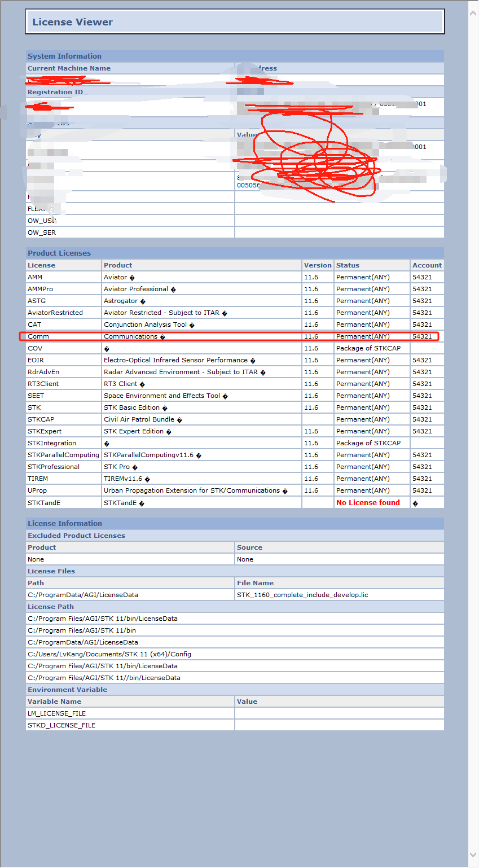Image resolution: width=479 pixels, height=868 pixels.
Task: Click the STKCAP license cell
Action: pyautogui.click(x=64, y=419)
